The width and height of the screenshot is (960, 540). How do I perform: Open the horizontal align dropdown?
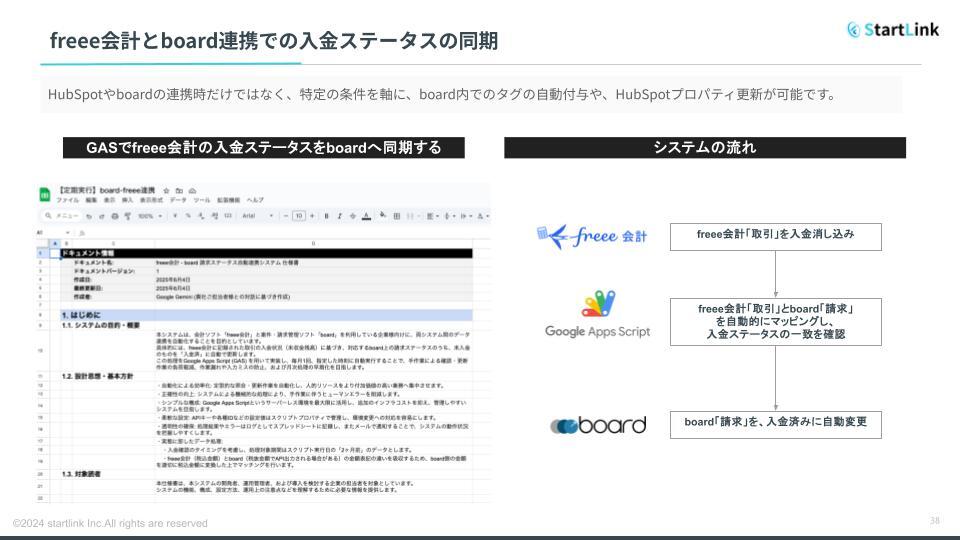point(433,216)
